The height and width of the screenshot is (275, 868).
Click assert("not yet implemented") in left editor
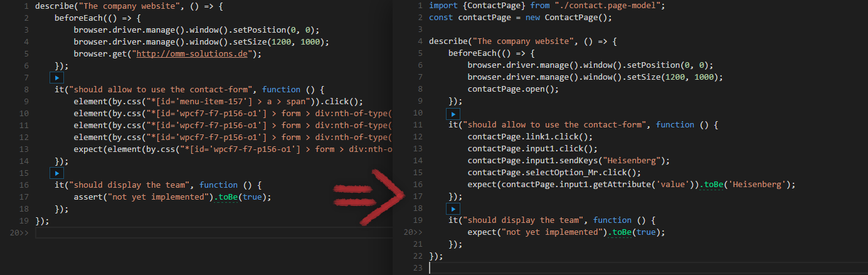tap(141, 197)
